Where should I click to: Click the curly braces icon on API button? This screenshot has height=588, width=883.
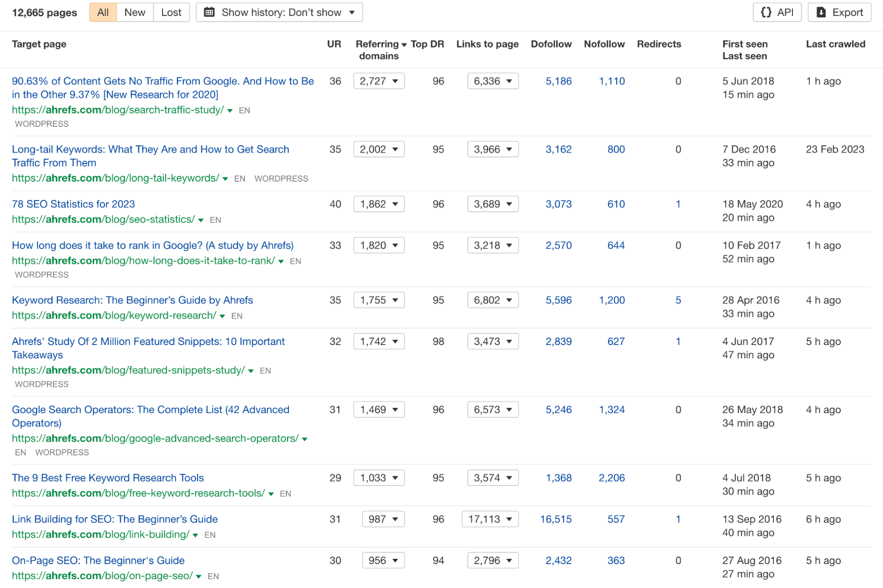(x=767, y=12)
